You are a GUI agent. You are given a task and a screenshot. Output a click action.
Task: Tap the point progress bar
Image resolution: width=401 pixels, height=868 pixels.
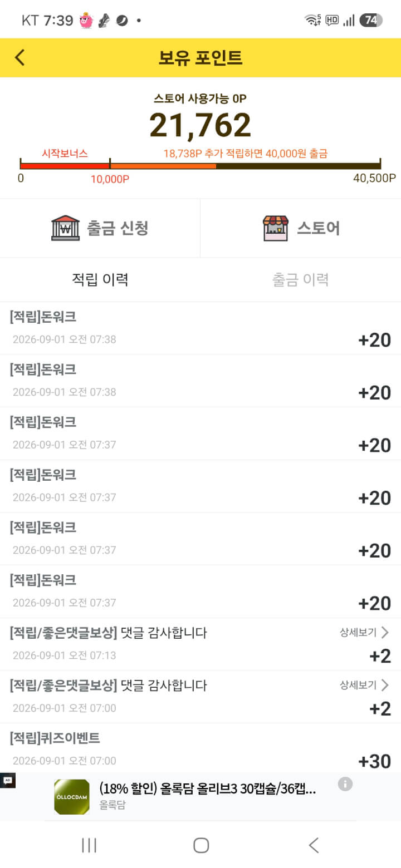click(x=200, y=165)
